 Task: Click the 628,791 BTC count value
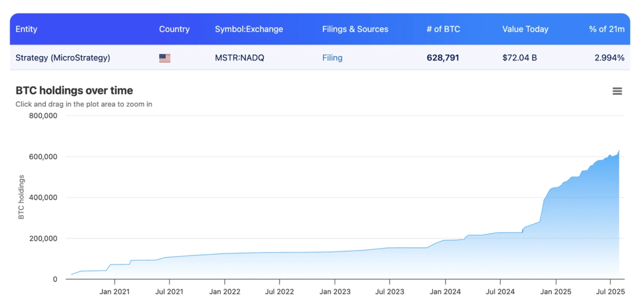click(442, 58)
